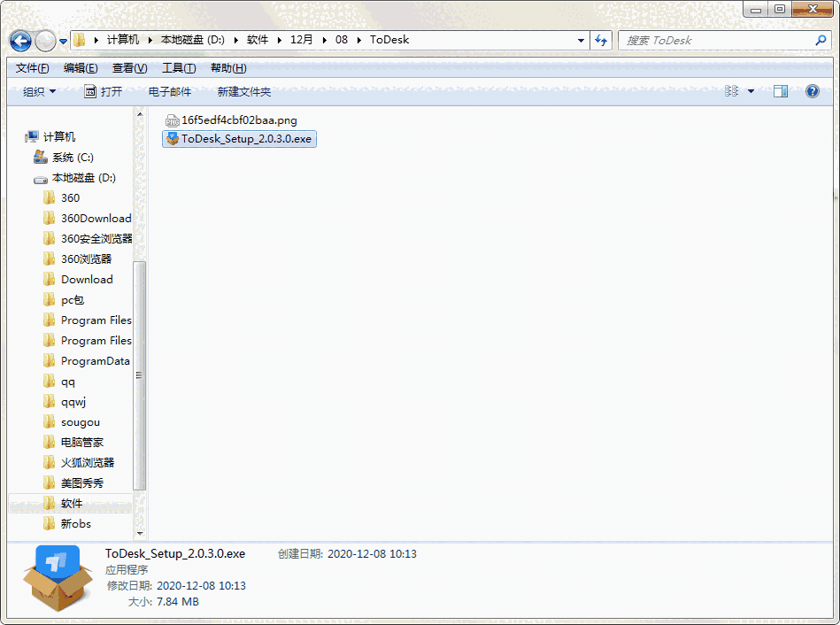The width and height of the screenshot is (840, 625).
Task: Open the 组织 dropdown in toolbar
Action: [x=39, y=92]
